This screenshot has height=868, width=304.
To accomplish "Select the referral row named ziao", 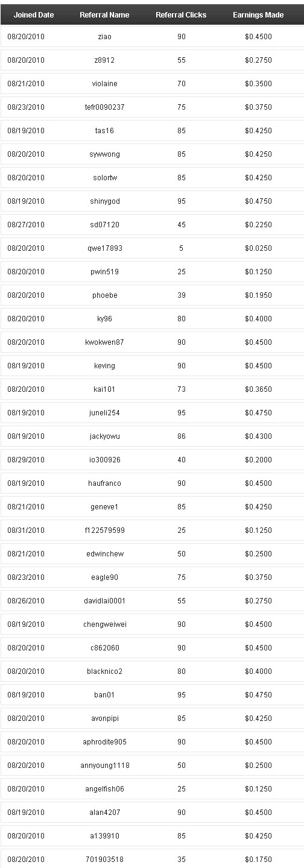I will tap(152, 37).
